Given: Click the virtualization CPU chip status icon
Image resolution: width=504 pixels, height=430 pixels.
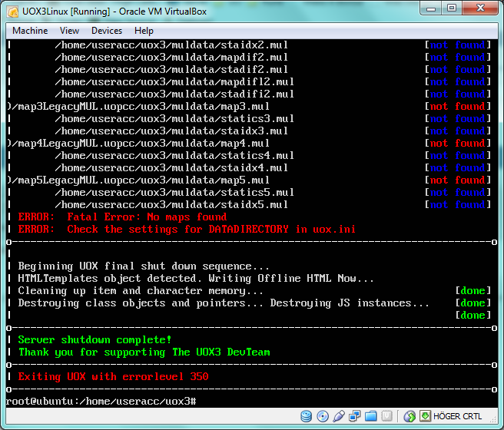Looking at the screenshot, I should click(x=386, y=416).
